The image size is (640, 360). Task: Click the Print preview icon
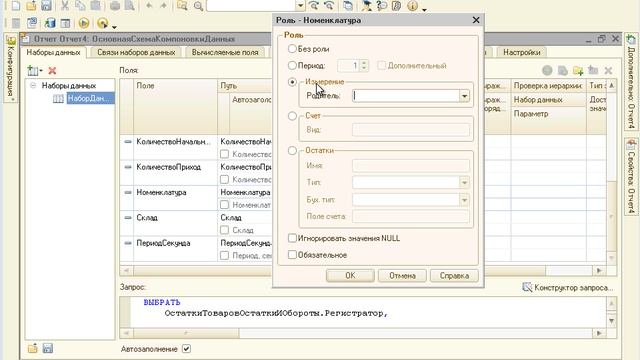point(129,6)
